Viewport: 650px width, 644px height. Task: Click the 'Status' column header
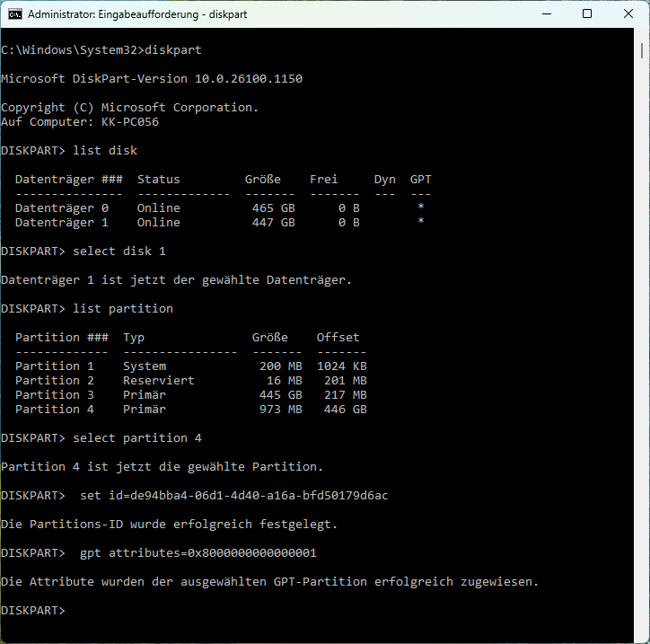(158, 180)
